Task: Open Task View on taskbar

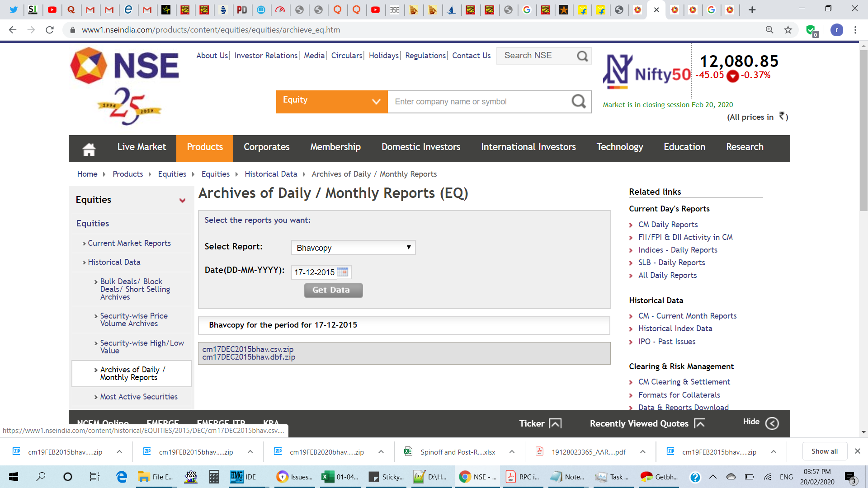Action: 94,477
